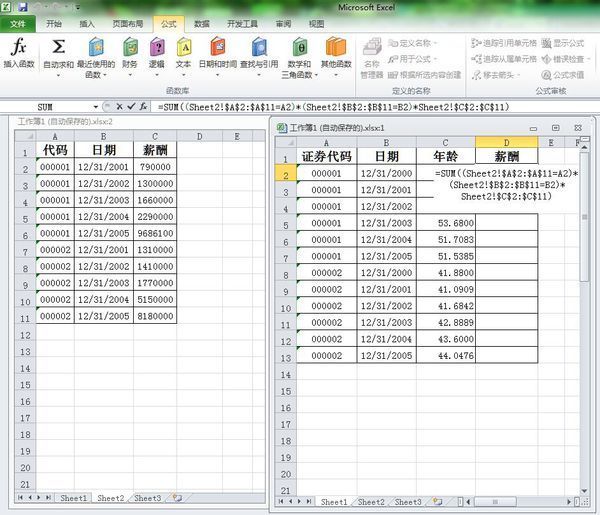Switch to the Home ribbon tab

(x=54, y=24)
